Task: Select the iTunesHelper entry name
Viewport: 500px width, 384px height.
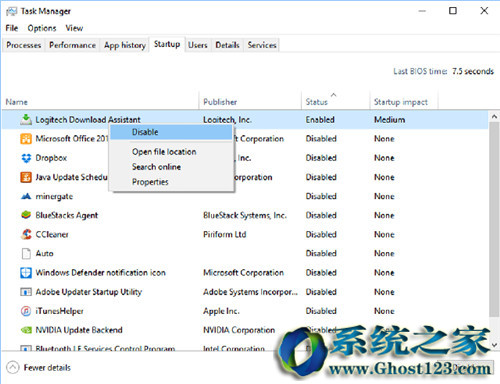Action: [59, 311]
